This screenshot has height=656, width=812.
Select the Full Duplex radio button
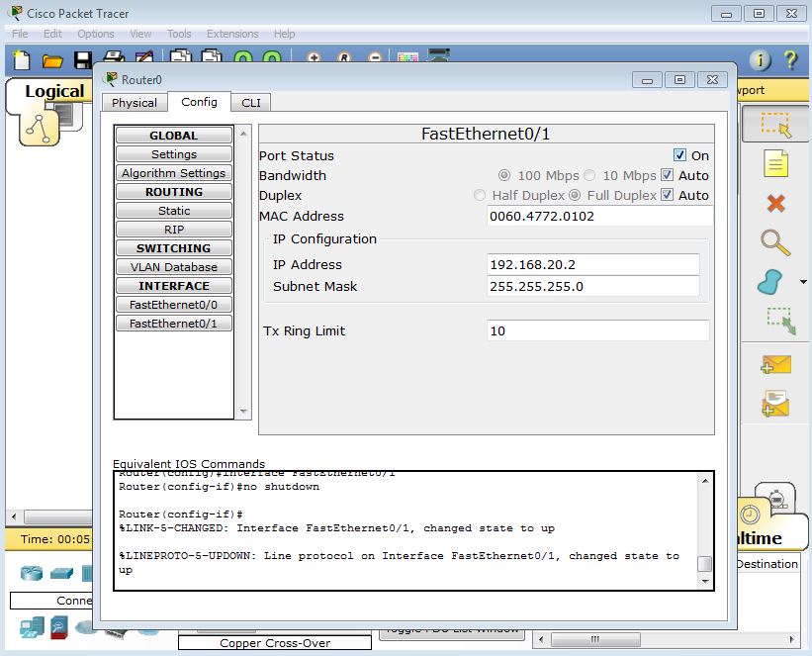tap(575, 195)
